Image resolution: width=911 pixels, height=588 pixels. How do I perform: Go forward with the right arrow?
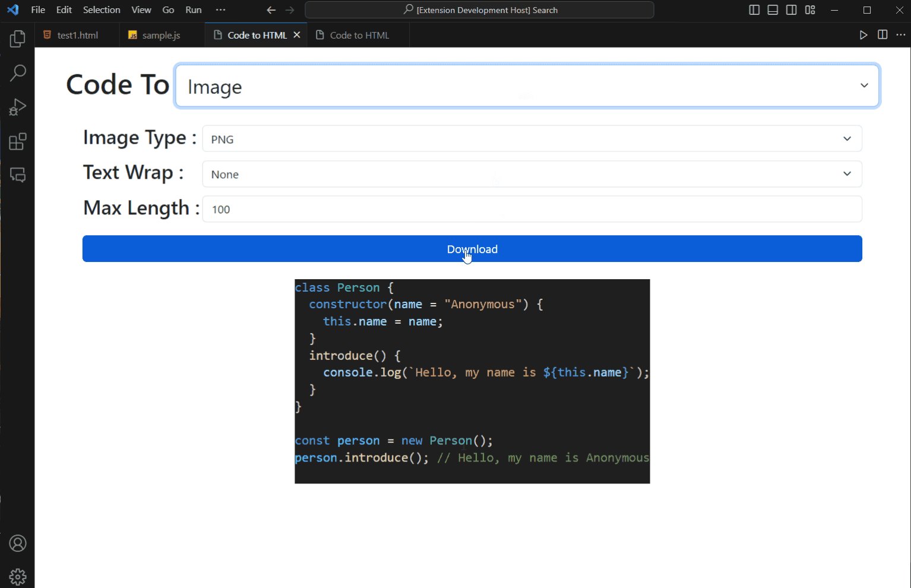click(290, 10)
